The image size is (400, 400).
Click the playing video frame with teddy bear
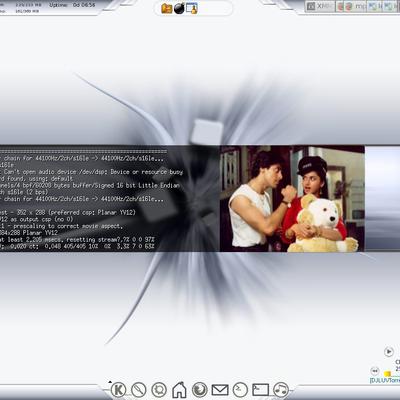click(292, 198)
